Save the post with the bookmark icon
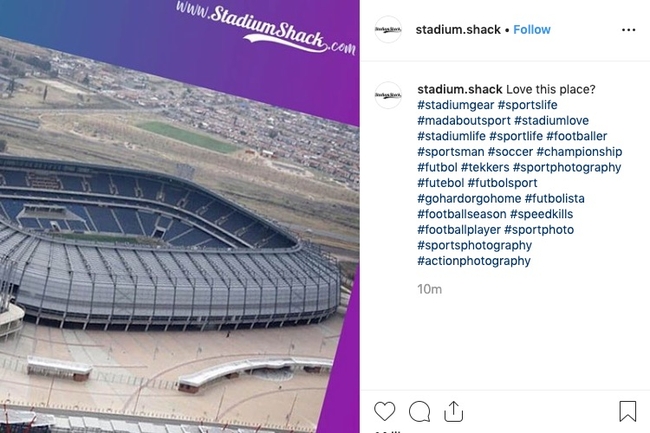This screenshot has width=650, height=433. click(627, 411)
